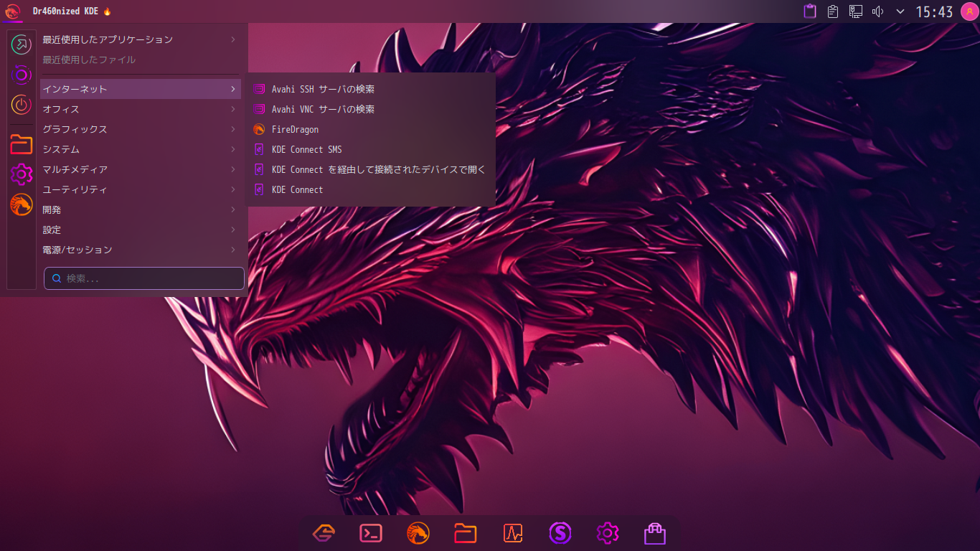Expand the グラフィックス category
Screen dimensions: 980x551
141,129
